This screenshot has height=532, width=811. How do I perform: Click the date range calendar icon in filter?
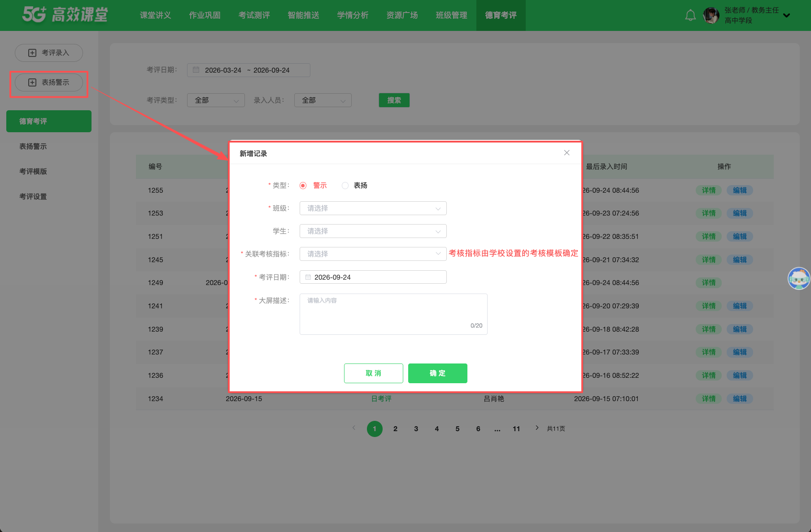pyautogui.click(x=196, y=70)
